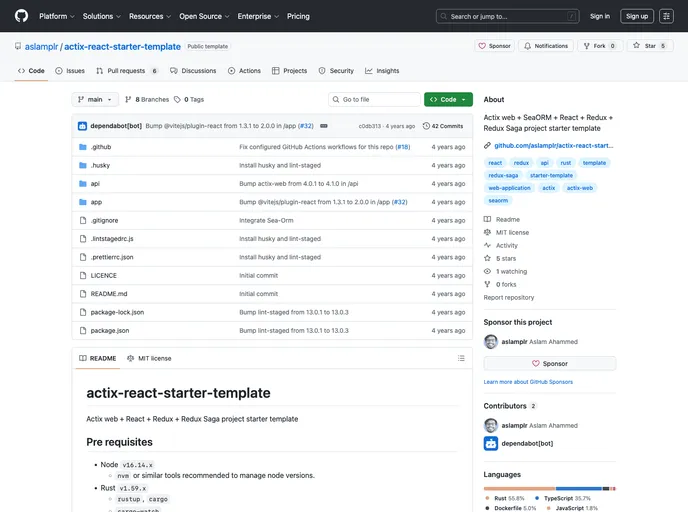Viewport: 688px width, 512px height.
Task: Focus the Go to file field
Action: click(374, 100)
